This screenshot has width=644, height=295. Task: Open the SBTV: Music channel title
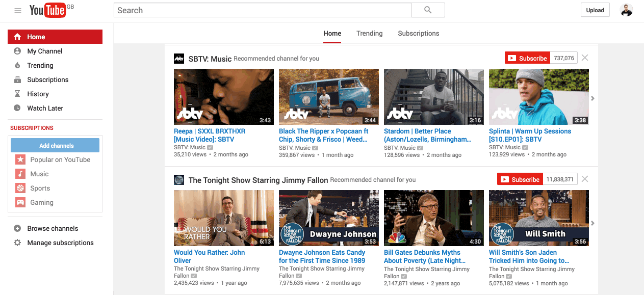pyautogui.click(x=210, y=59)
